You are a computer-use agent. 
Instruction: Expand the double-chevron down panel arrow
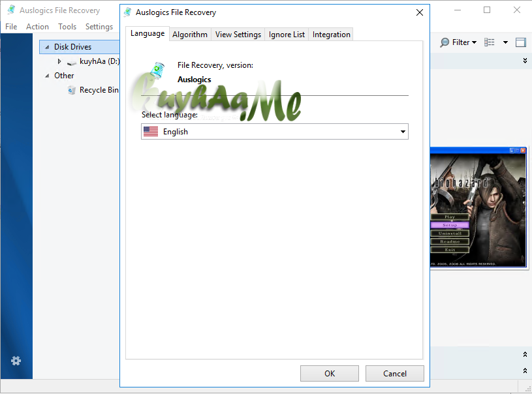pos(525,61)
